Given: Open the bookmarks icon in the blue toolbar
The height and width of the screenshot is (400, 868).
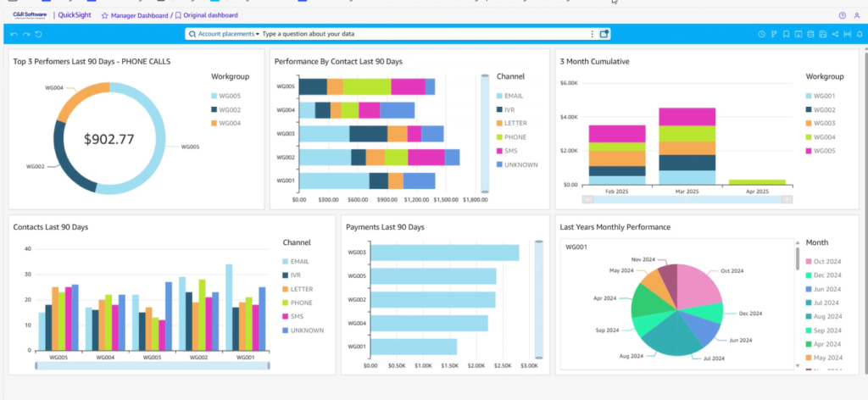Looking at the screenshot, I should [x=786, y=34].
